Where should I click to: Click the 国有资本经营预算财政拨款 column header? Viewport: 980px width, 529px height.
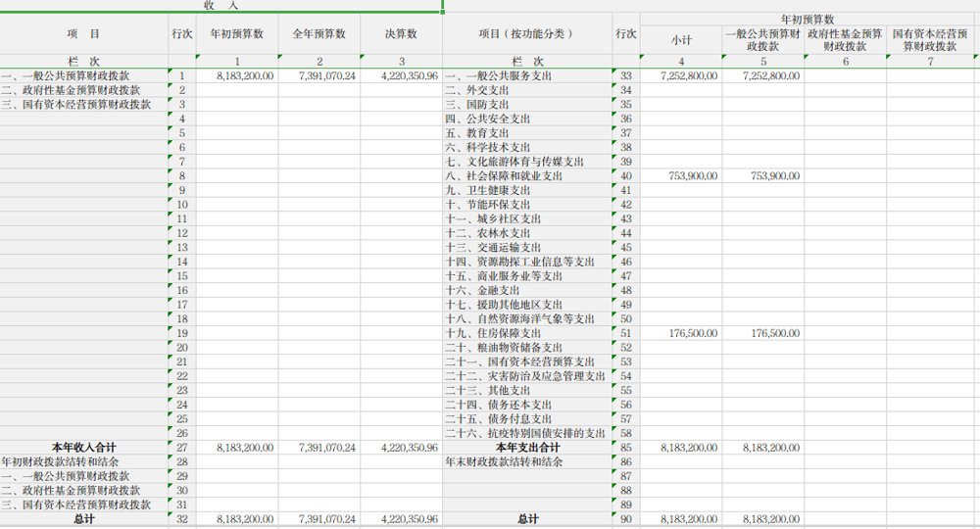pyautogui.click(x=930, y=40)
